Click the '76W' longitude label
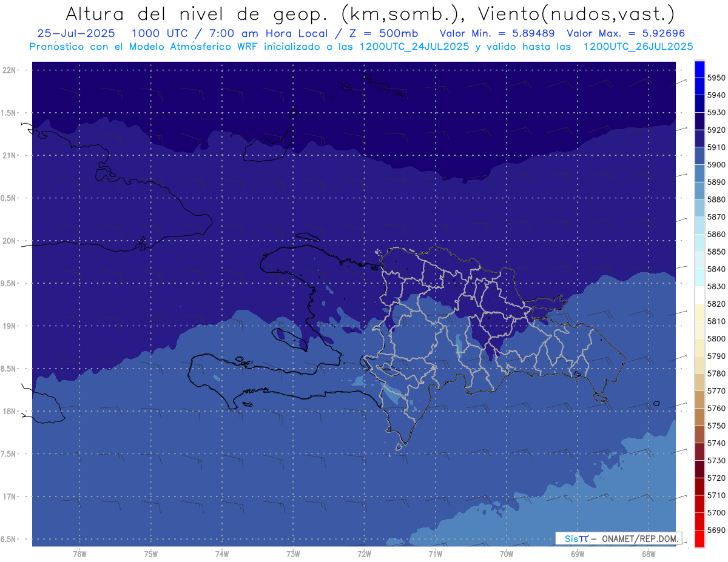 coord(80,554)
